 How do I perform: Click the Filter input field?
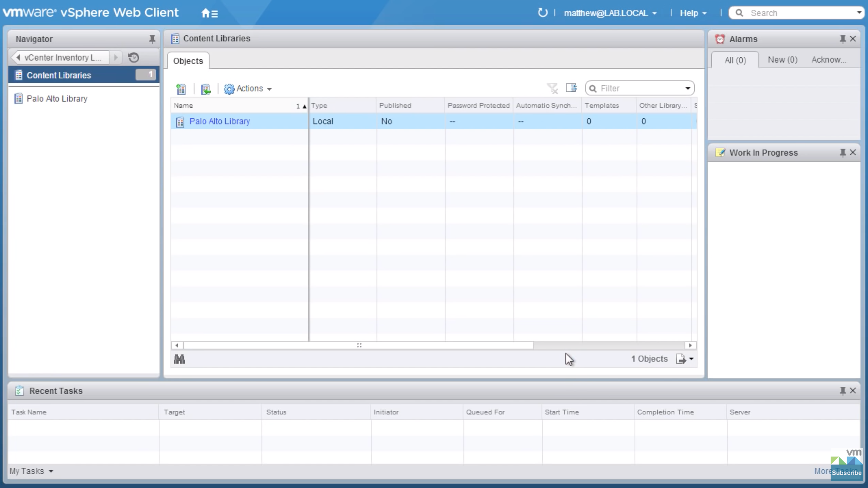pyautogui.click(x=639, y=88)
